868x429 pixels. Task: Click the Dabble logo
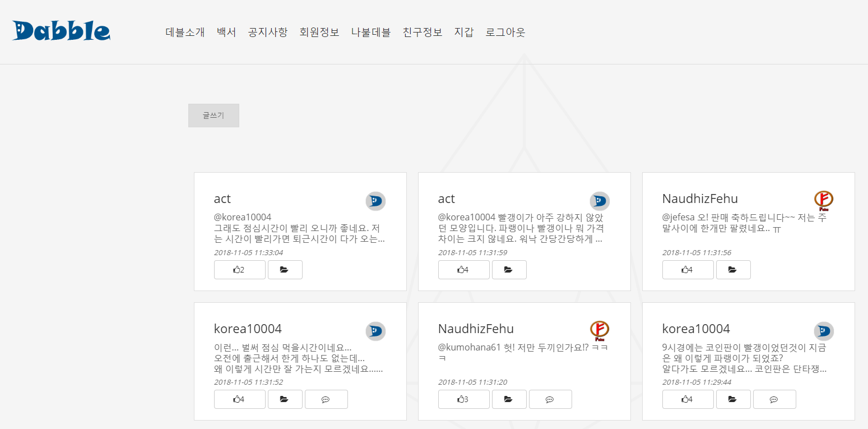pyautogui.click(x=61, y=31)
